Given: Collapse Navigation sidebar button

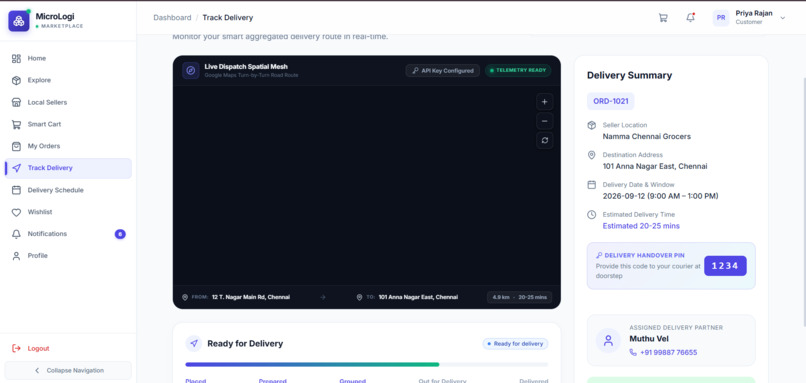Looking at the screenshot, I should tap(68, 370).
